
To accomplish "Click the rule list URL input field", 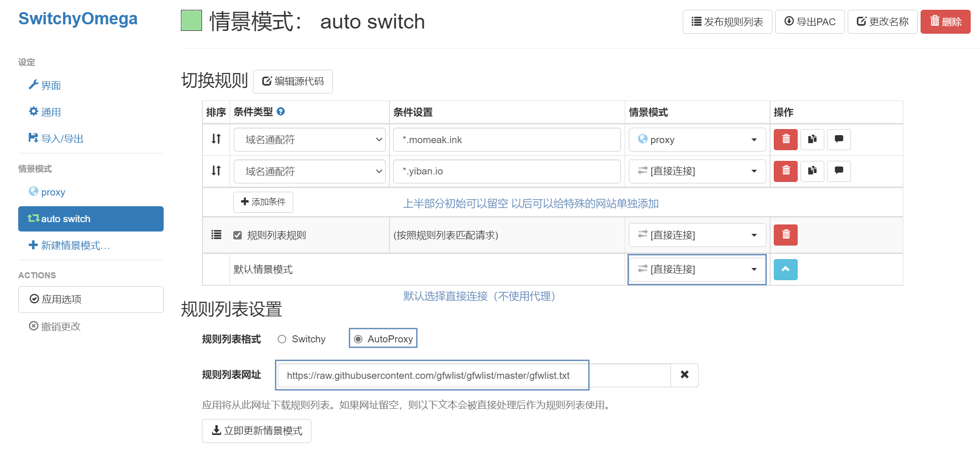I will [x=474, y=375].
